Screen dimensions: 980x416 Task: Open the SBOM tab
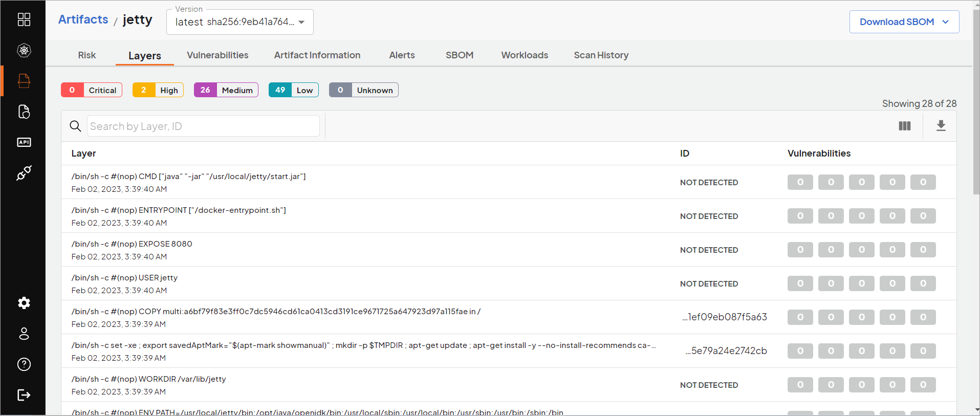460,55
